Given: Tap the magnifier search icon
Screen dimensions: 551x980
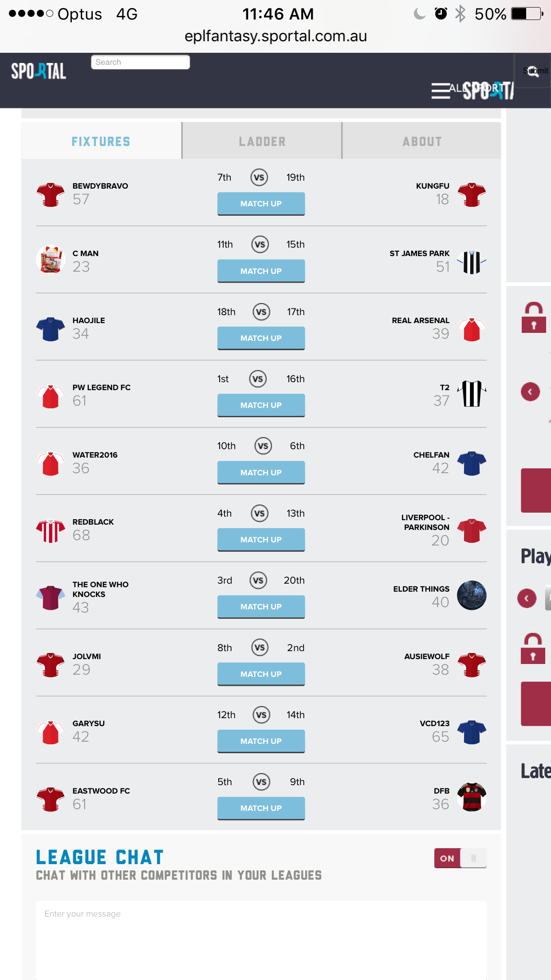Looking at the screenshot, I should pyautogui.click(x=533, y=71).
